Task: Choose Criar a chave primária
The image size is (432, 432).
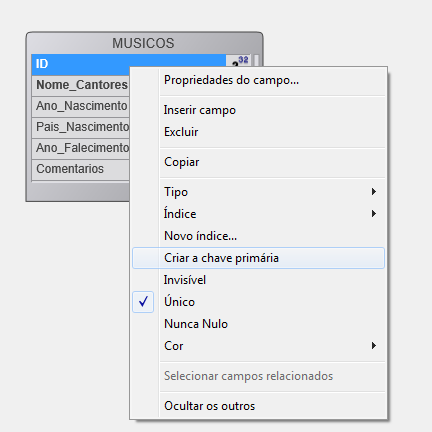Action: 258,258
